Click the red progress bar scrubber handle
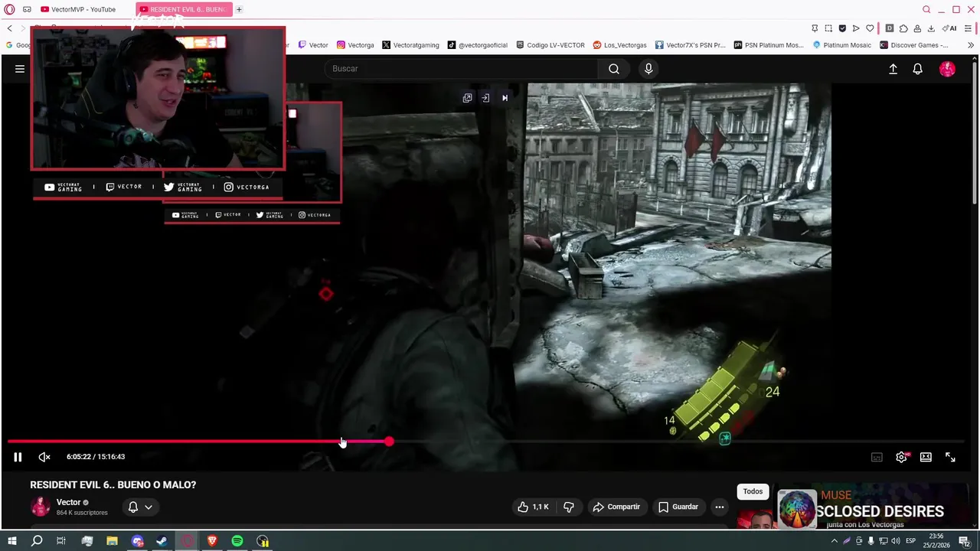Screen dimensions: 980x551 389,442
